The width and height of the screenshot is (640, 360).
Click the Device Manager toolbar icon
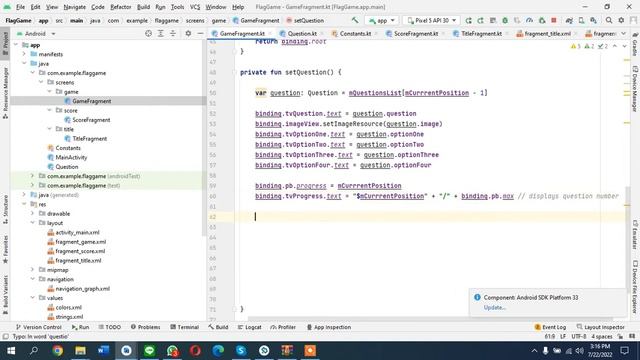point(581,20)
